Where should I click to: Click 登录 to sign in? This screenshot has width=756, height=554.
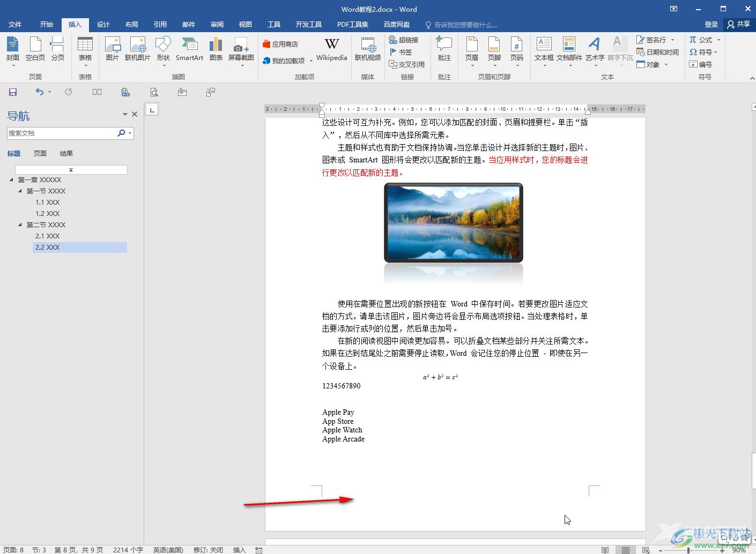[711, 25]
